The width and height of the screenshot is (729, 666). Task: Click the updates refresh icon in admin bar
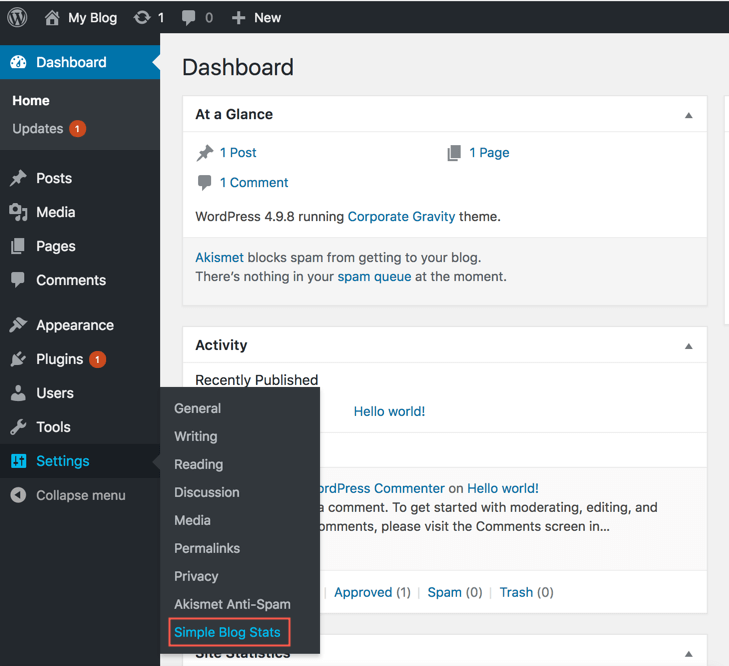(x=142, y=18)
